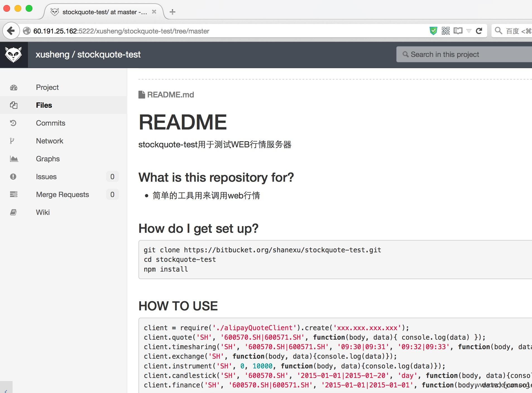The image size is (532, 393).
Task: Click the Issues exclamation icon
Action: (x=13, y=177)
